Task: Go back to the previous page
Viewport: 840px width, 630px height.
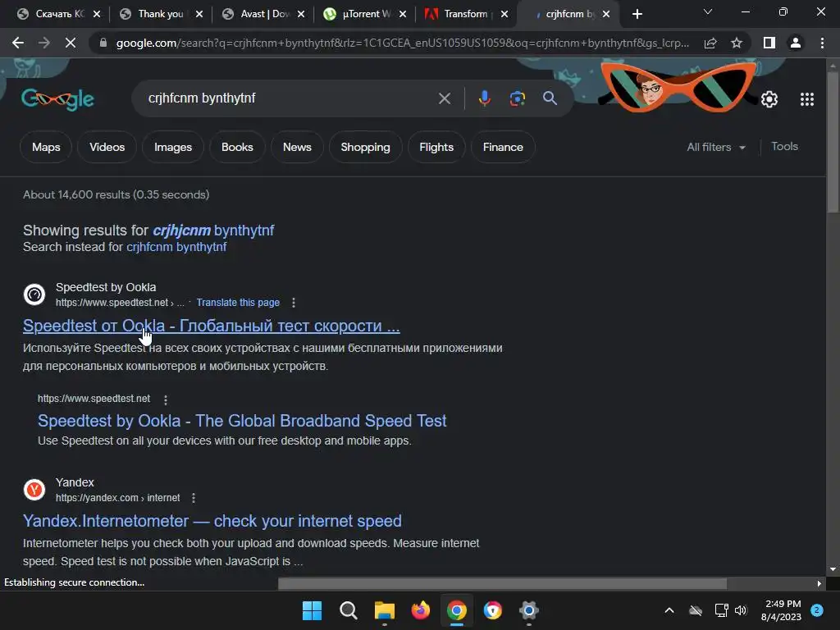Action: tap(18, 43)
